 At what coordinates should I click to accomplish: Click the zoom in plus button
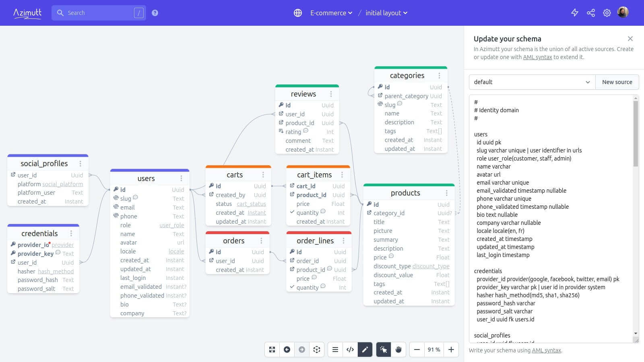click(x=451, y=350)
